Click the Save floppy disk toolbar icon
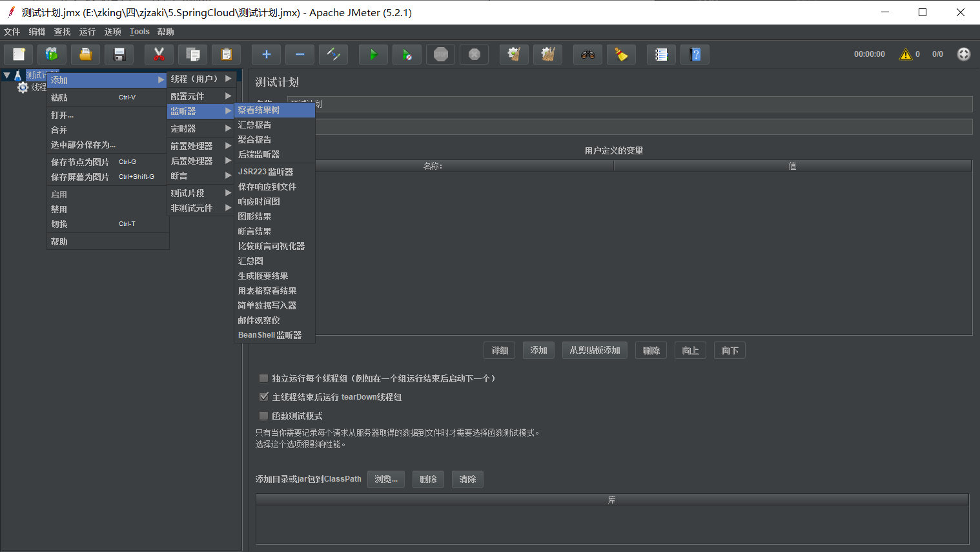 pyautogui.click(x=119, y=55)
